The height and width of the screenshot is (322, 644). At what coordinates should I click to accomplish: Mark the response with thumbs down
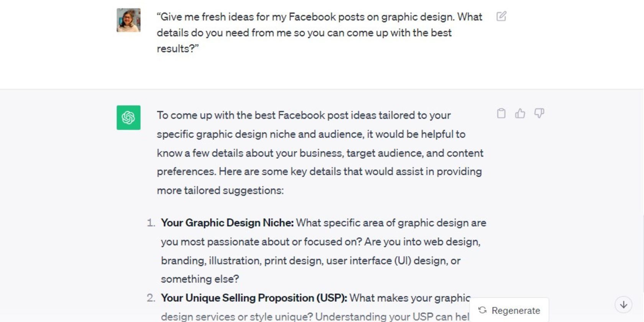point(539,113)
